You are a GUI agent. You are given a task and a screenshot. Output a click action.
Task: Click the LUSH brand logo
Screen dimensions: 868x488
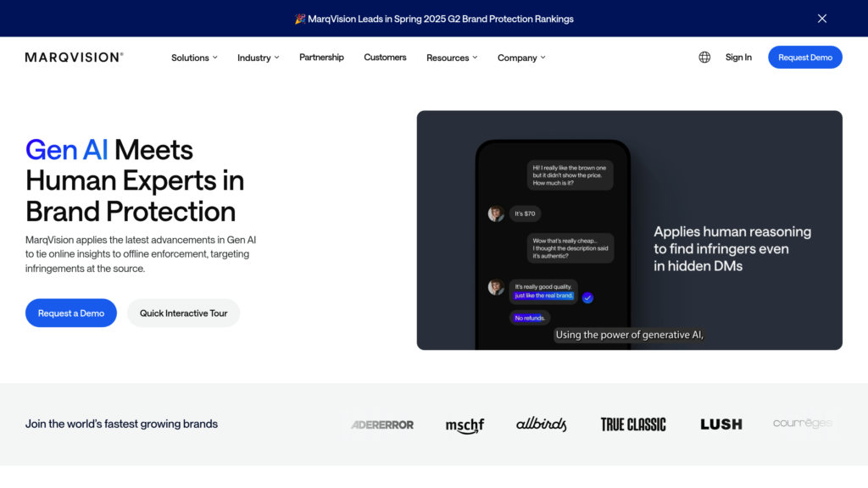click(x=721, y=424)
